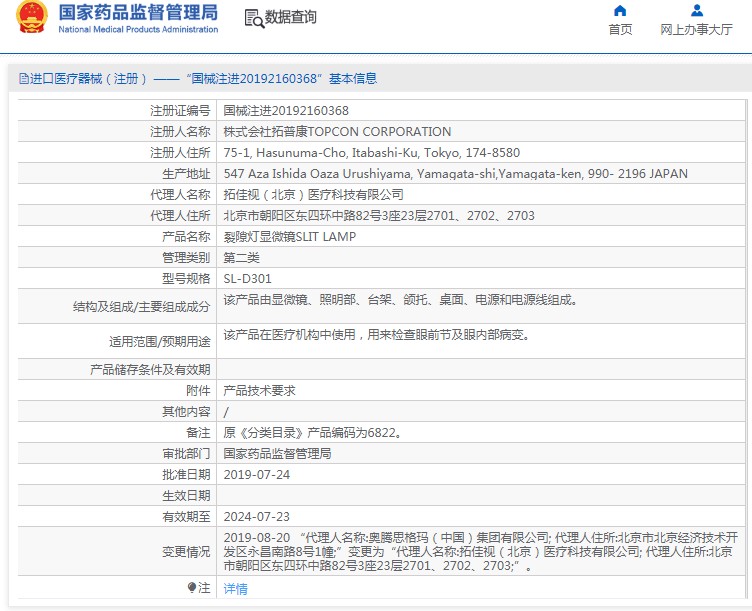Viewport: 752px width, 611px height.
Task: Click the intended use description text
Action: pyautogui.click(x=376, y=335)
